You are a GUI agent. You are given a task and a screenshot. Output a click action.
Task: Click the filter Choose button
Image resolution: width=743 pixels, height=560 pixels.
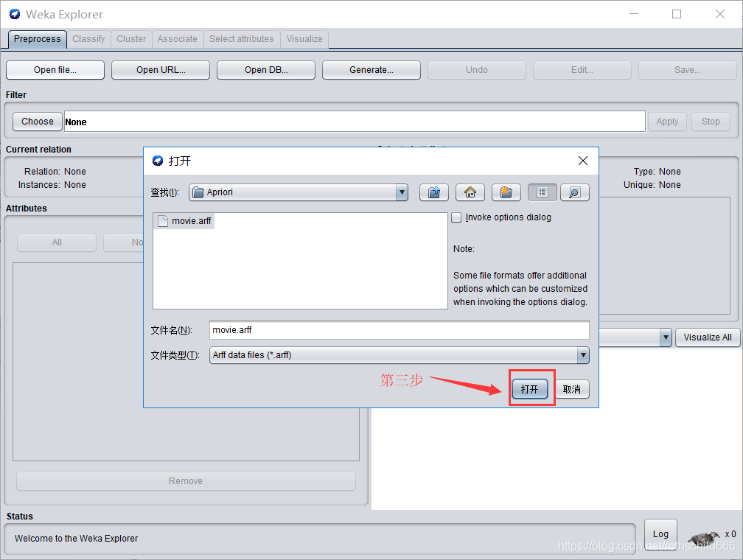click(x=38, y=122)
